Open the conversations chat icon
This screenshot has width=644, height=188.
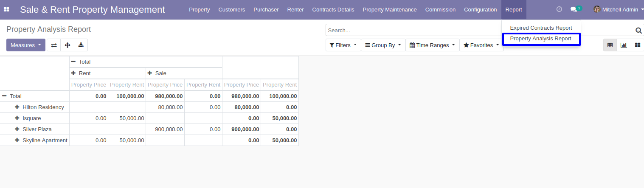574,9
